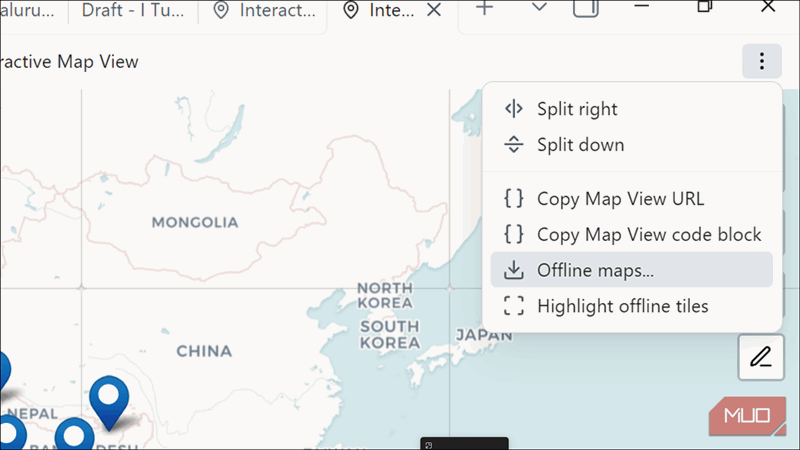Click the NORTH KOREA map label
This screenshot has width=800, height=450.
click(x=385, y=295)
